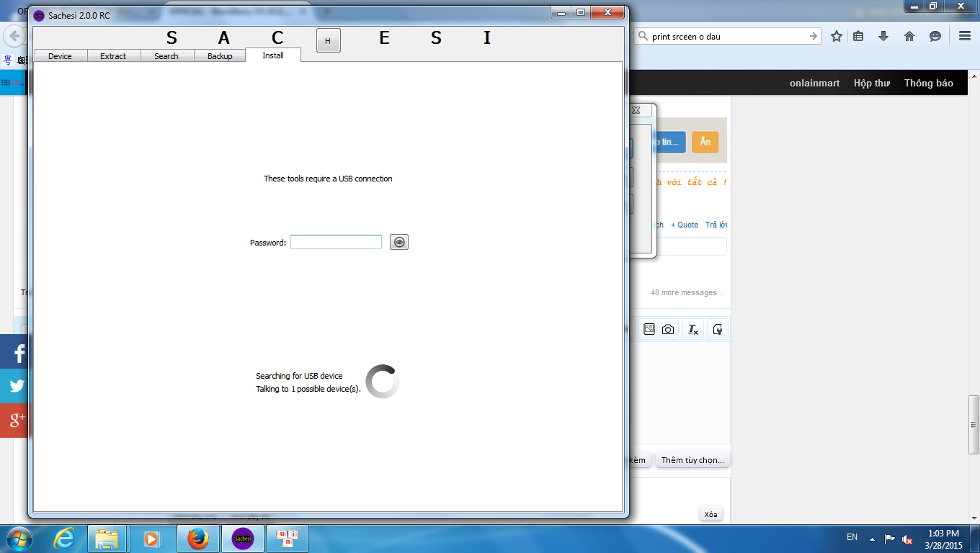Open the Thông báo notifications menu
Viewport: 980px width, 553px height.
[929, 83]
